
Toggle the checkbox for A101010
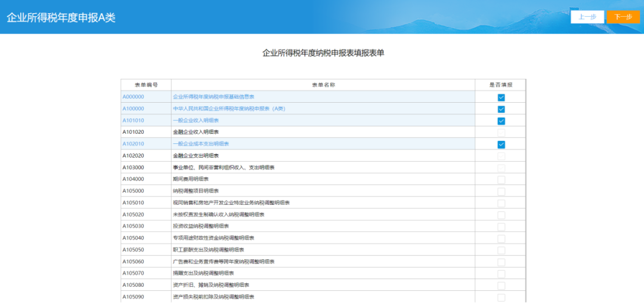coord(501,121)
